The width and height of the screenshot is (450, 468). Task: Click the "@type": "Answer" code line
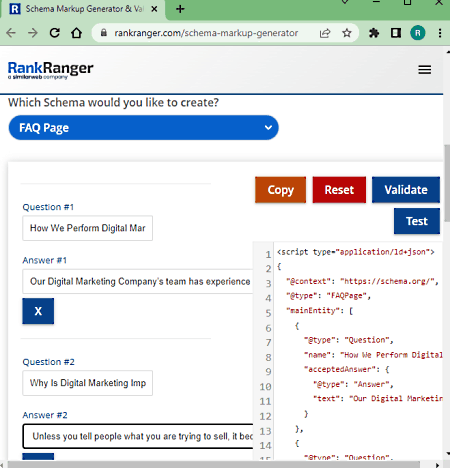click(x=353, y=384)
